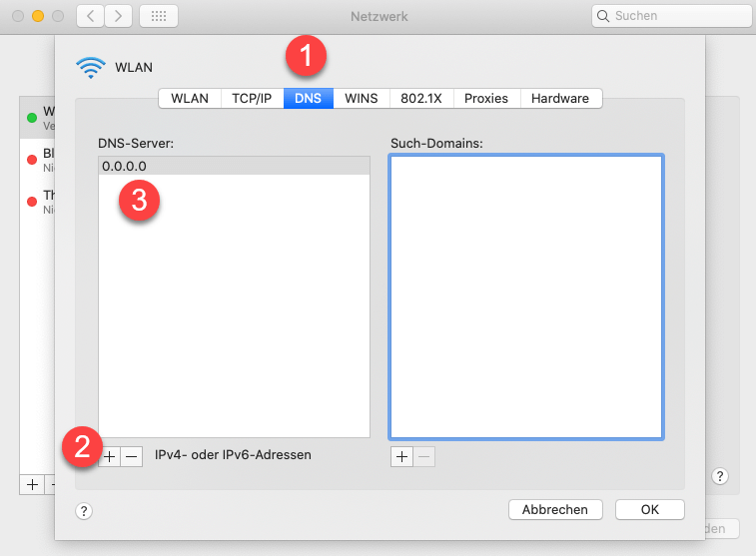Go to the Proxies tab
Viewport: 756px width, 556px height.
pos(486,98)
